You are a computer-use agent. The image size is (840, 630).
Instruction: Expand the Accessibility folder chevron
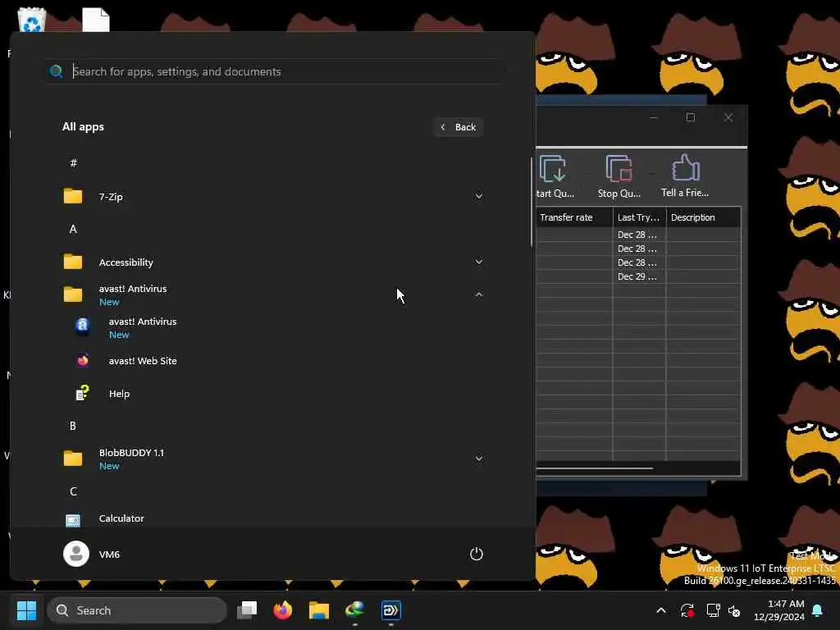pyautogui.click(x=479, y=262)
